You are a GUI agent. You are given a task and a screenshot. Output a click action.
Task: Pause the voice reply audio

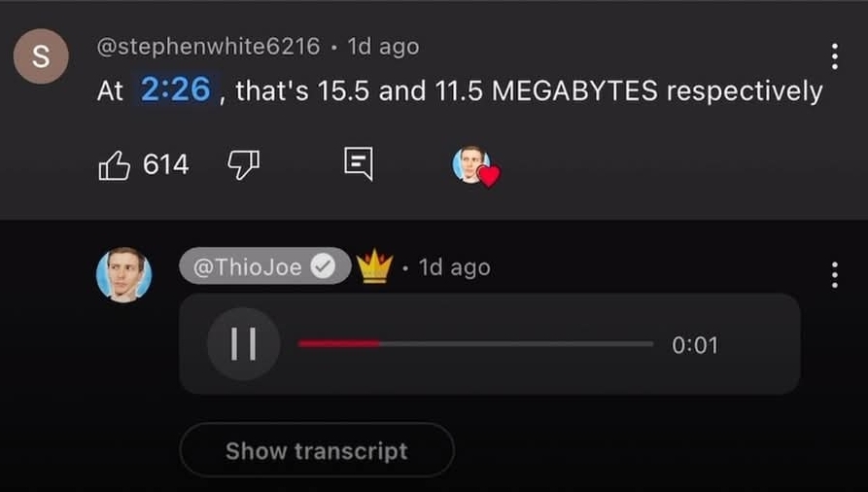pos(244,344)
